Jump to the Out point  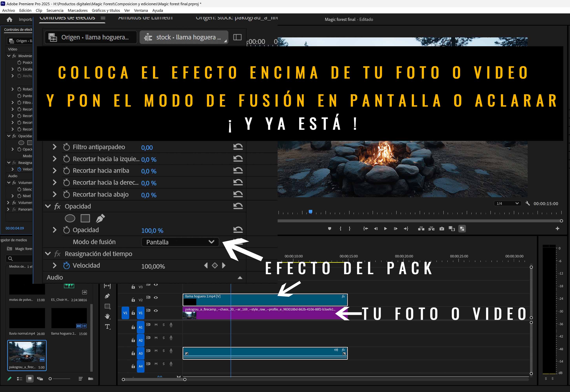[406, 229]
